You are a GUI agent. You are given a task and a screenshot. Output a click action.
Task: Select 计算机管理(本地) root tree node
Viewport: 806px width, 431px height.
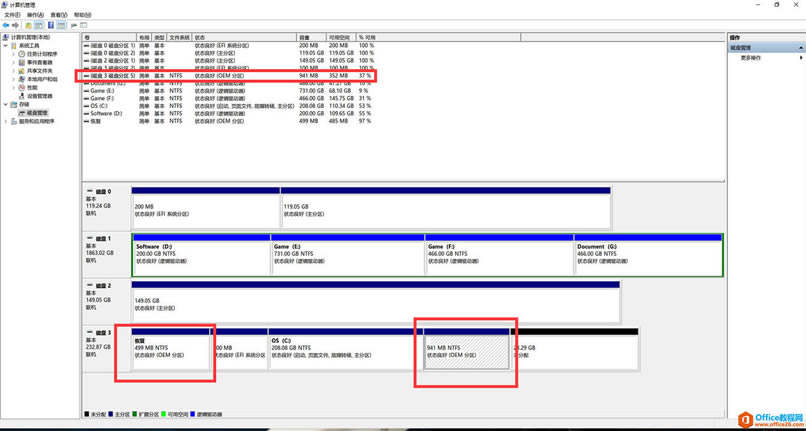point(27,37)
